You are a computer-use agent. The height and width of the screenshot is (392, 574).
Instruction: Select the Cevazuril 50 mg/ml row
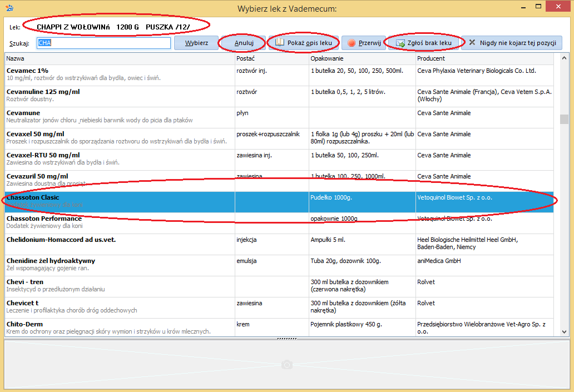(279, 181)
